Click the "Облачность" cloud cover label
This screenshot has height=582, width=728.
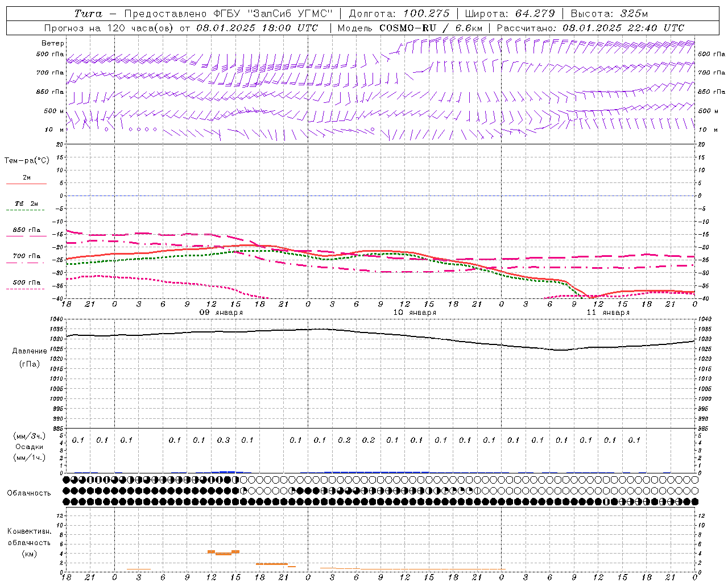29,493
